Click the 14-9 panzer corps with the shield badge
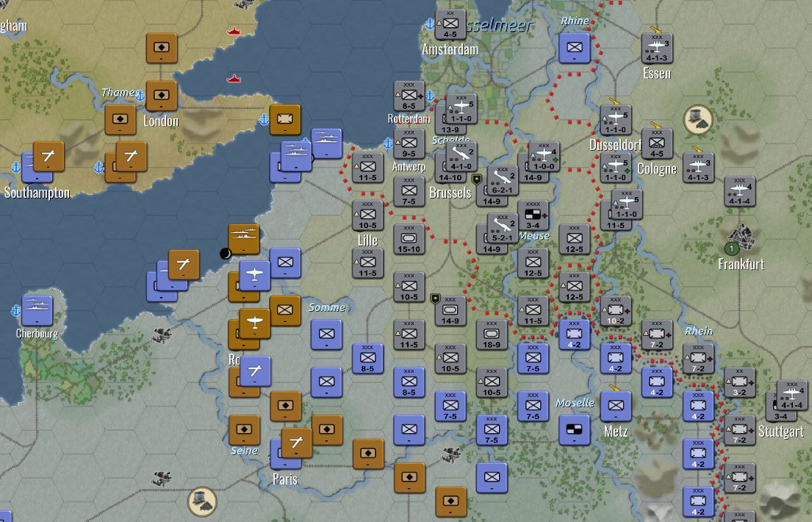 click(450, 310)
